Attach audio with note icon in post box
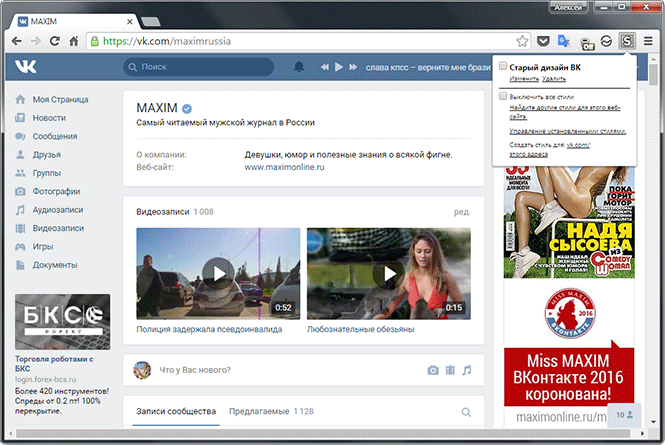This screenshot has width=665, height=445. (x=467, y=370)
